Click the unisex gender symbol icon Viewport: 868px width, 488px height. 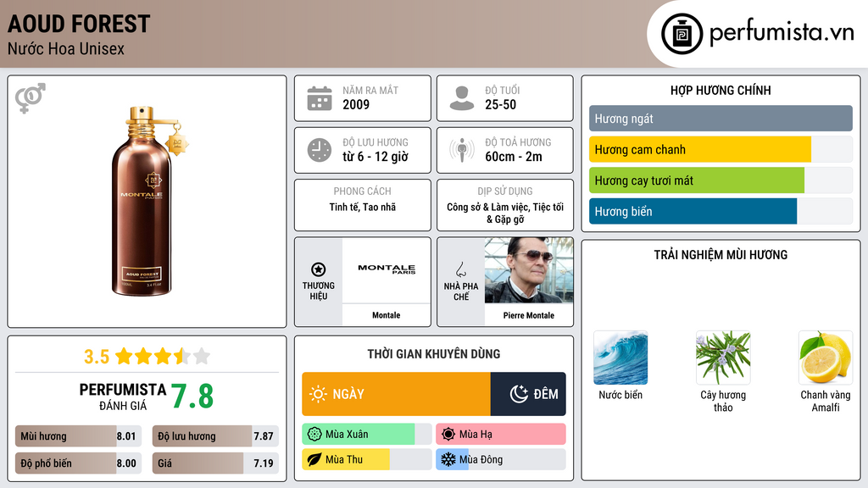(30, 98)
